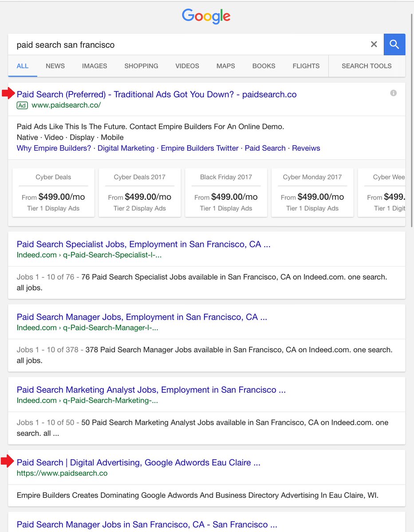Image resolution: width=414 pixels, height=532 pixels.
Task: Open Paid Search Specialist Jobs result
Action: 143,244
